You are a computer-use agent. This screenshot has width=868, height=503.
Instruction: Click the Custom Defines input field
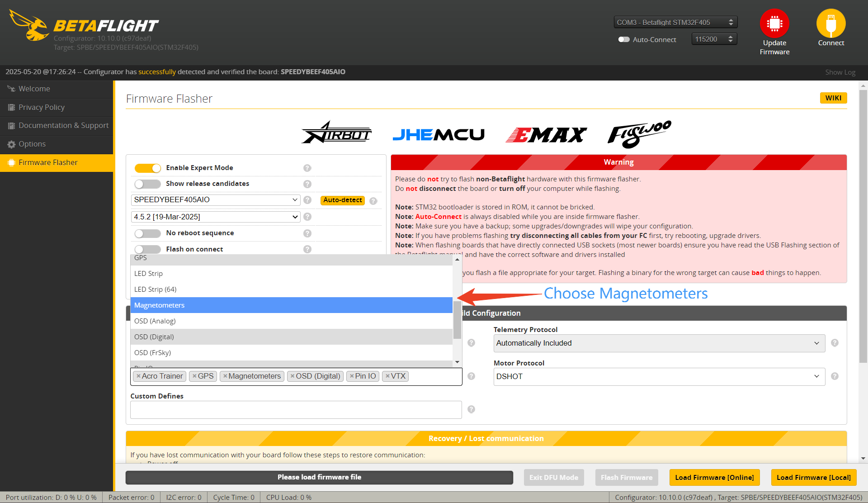296,410
